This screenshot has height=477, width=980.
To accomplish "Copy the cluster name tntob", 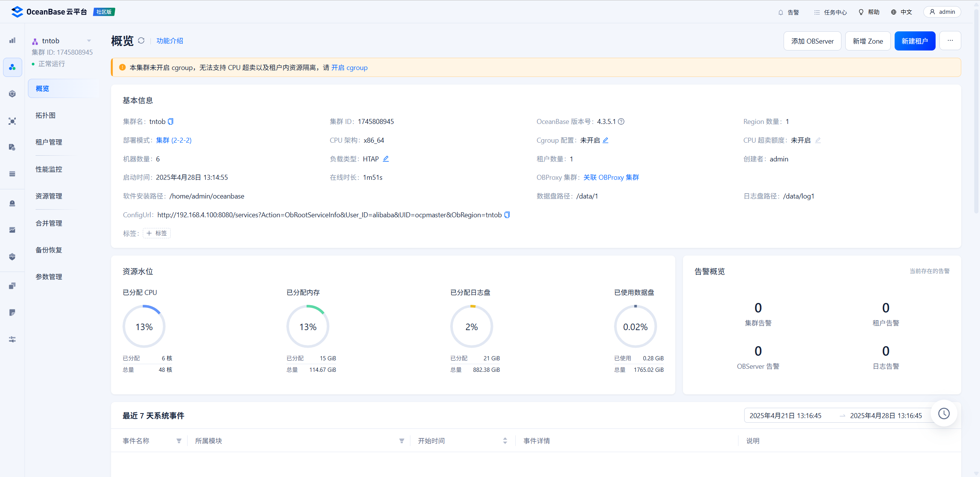I will tap(171, 122).
